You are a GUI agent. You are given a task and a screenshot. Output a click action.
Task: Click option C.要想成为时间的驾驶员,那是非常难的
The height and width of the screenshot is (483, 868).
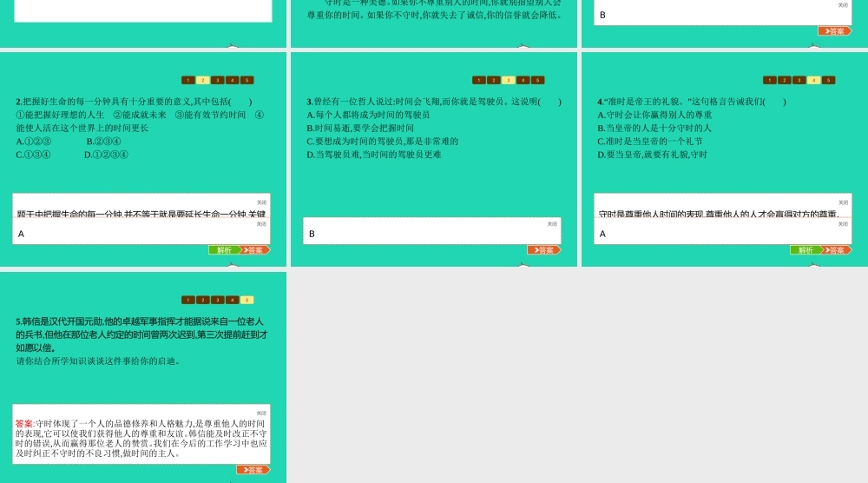(x=383, y=142)
